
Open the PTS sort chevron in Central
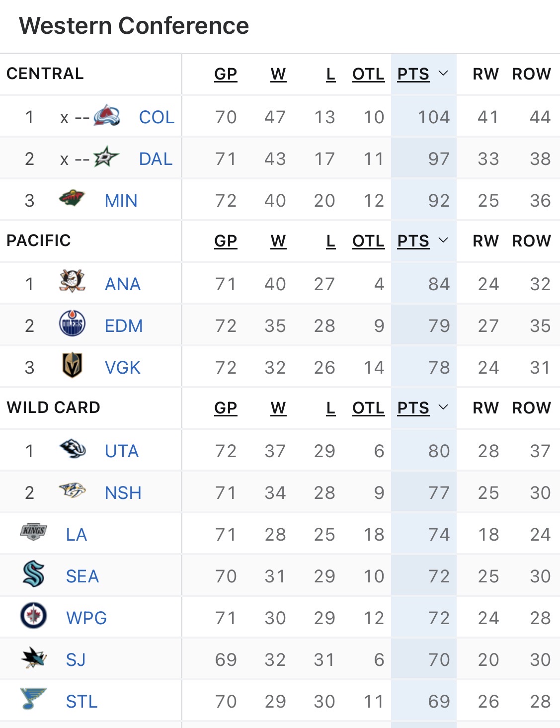click(x=443, y=74)
